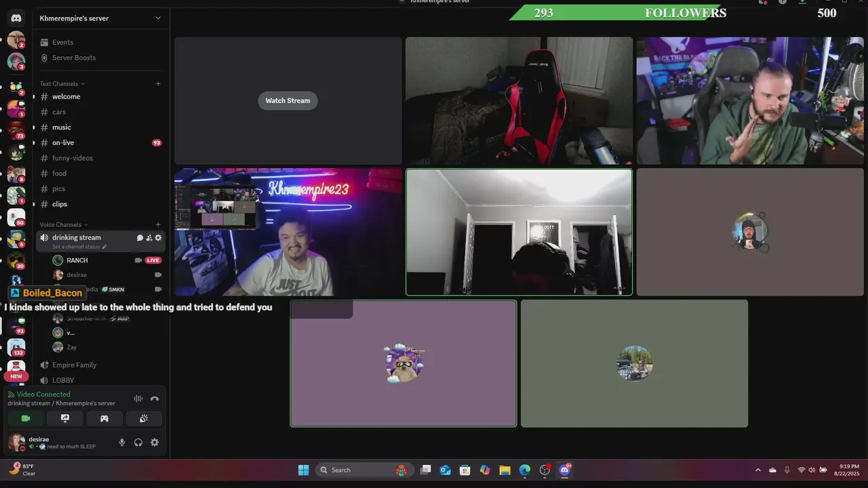Share your screen button
This screenshot has height=488, width=868.
[x=65, y=418]
